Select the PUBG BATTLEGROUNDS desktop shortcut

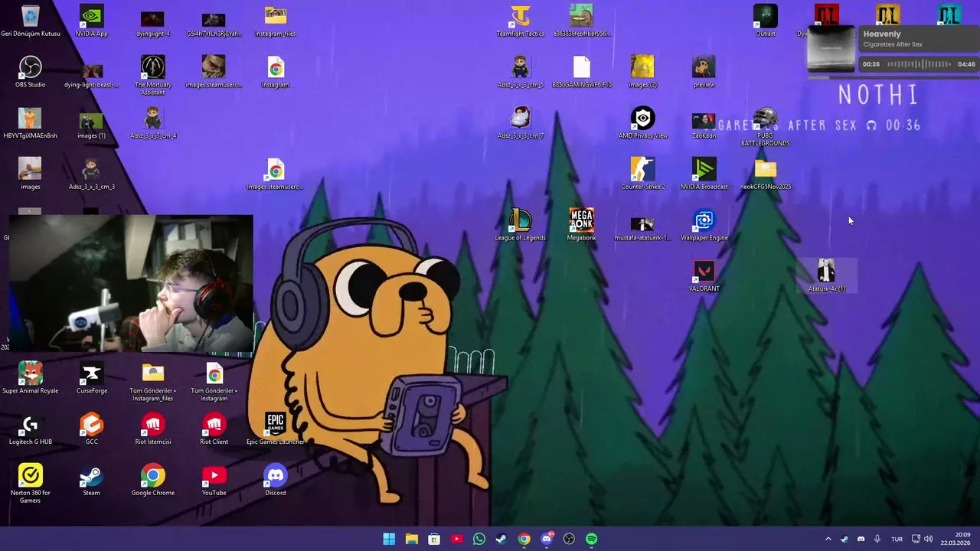[765, 126]
